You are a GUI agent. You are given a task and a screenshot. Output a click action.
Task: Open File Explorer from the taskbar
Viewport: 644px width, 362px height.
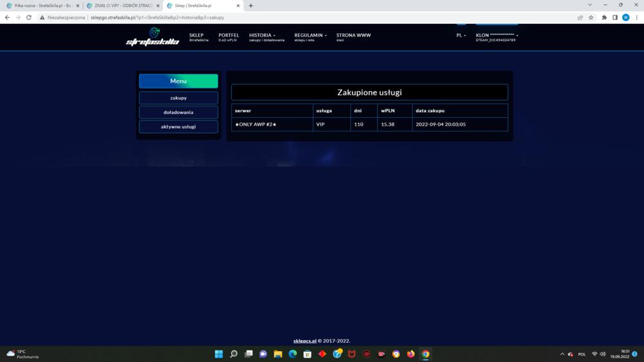pyautogui.click(x=278, y=354)
